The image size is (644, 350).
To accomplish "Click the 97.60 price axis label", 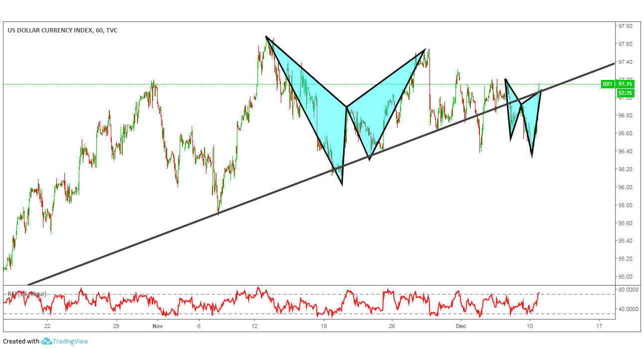I will click(x=626, y=44).
